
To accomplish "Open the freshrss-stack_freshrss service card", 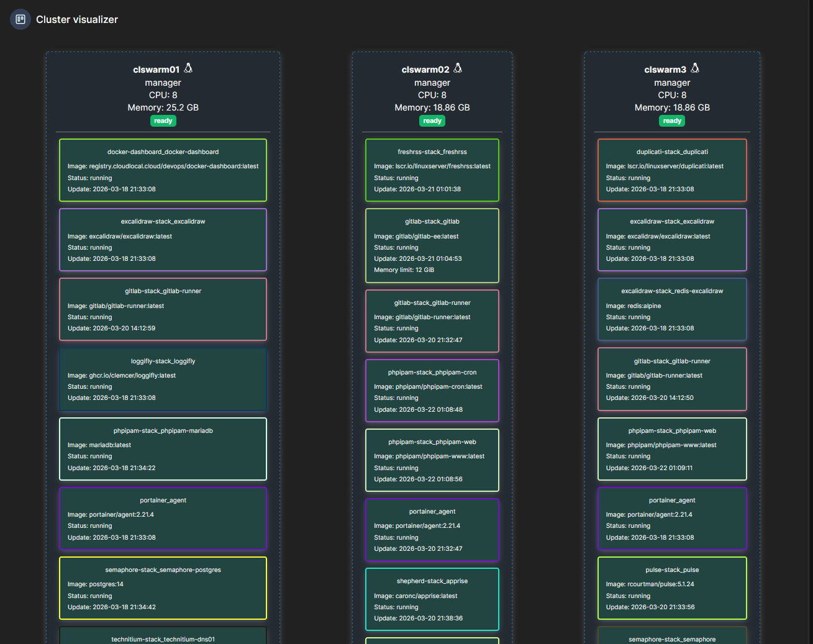I will tap(432, 170).
